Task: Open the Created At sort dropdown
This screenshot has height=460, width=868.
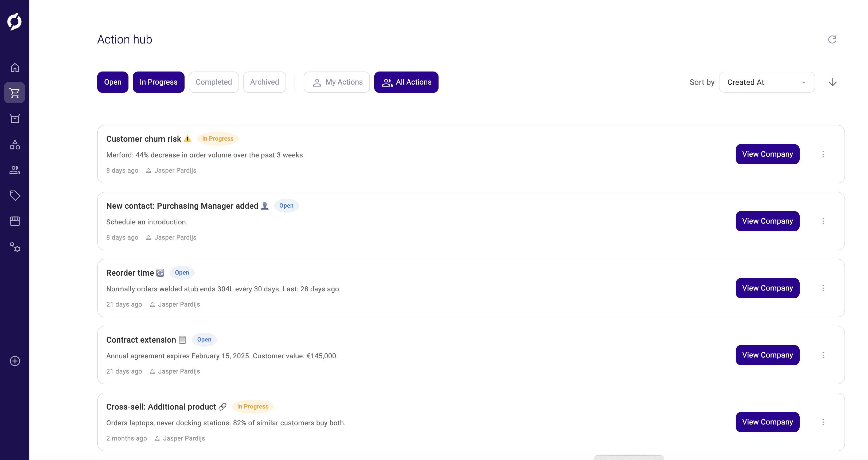Action: click(x=766, y=82)
